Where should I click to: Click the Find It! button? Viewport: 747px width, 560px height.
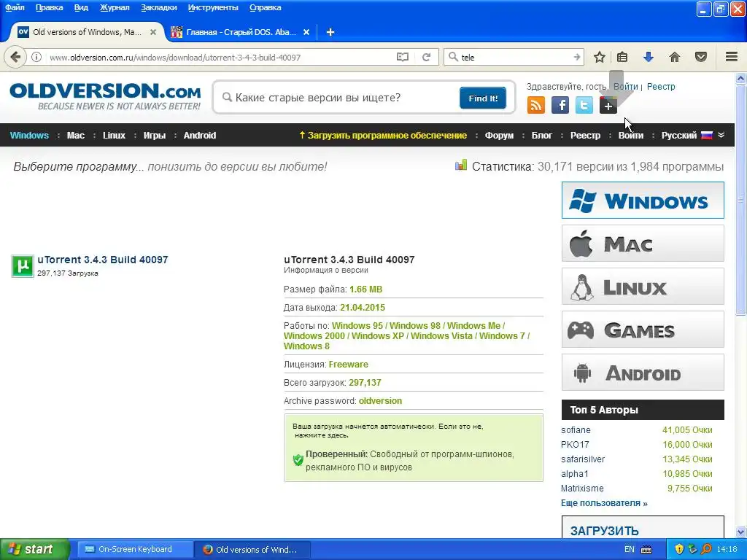tap(483, 98)
